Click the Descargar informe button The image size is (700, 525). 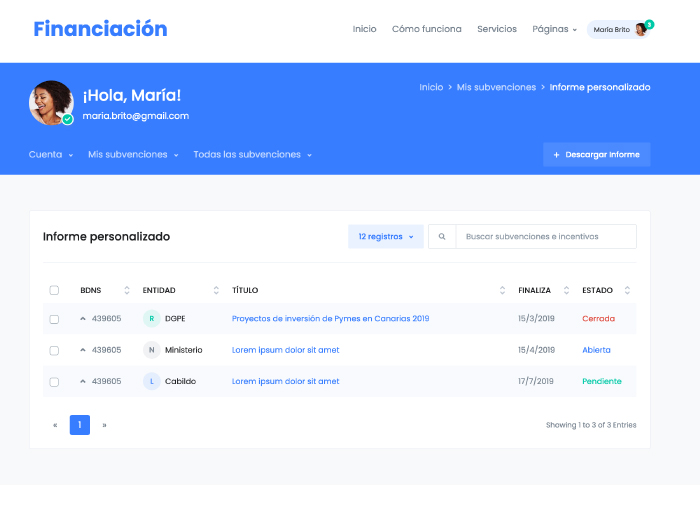(x=596, y=155)
